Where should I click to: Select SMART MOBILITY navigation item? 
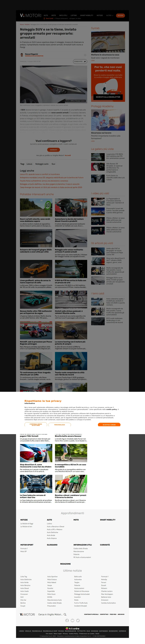(x=87, y=16)
